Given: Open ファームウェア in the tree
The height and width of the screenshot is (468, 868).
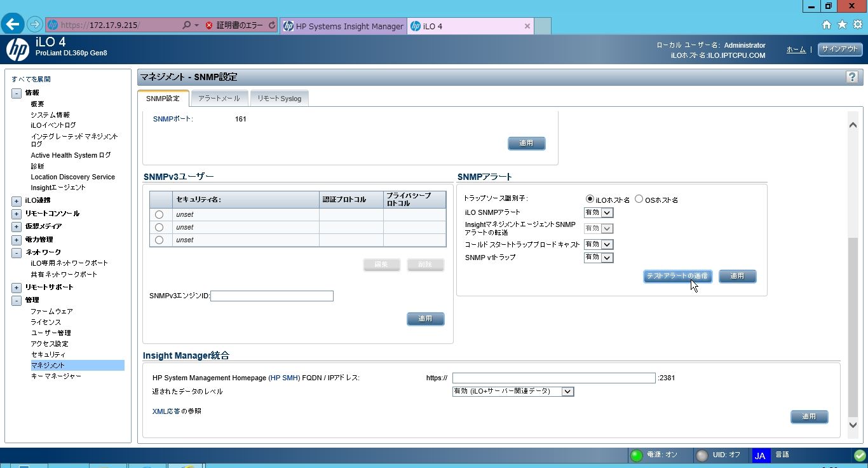Looking at the screenshot, I should click(x=51, y=312).
